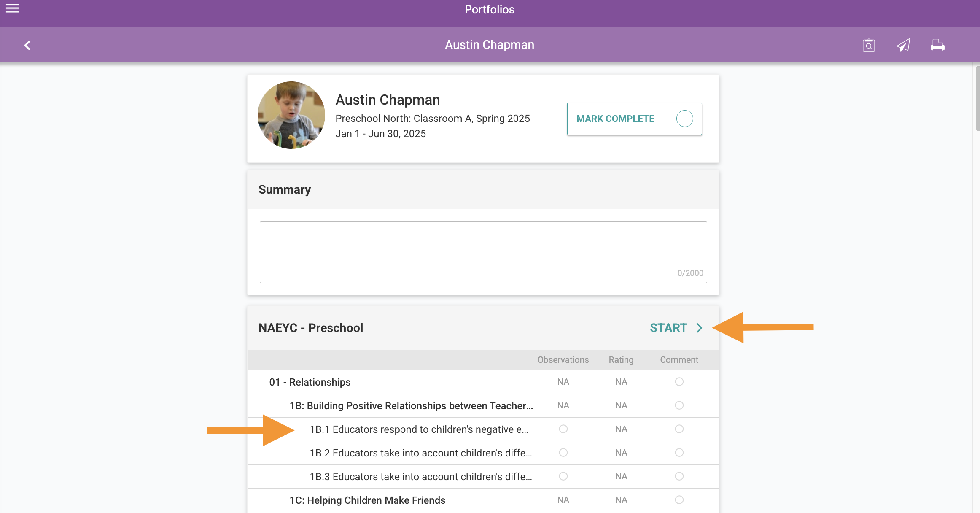Open the portfolio preview icon

869,45
